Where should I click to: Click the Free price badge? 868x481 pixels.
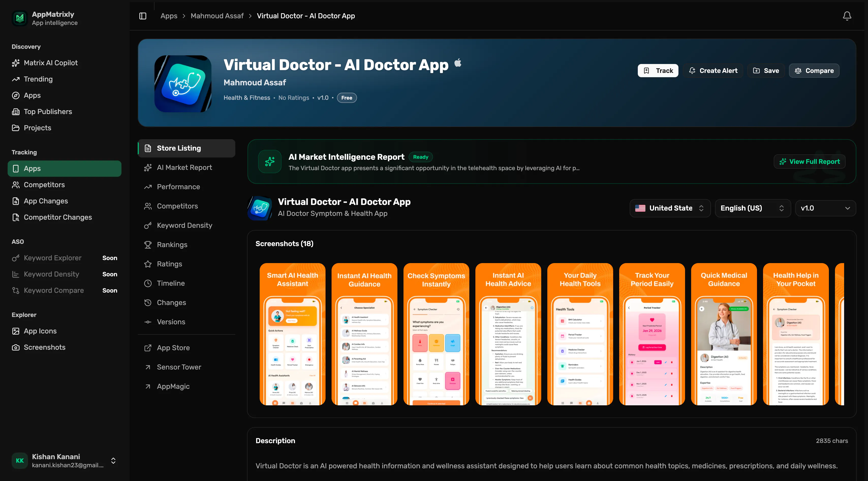pos(347,98)
